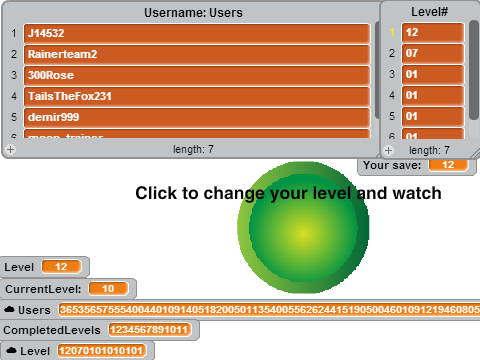This screenshot has height=360, width=480.
Task: Click the cloud Level value 12070101010101
Action: [101, 351]
